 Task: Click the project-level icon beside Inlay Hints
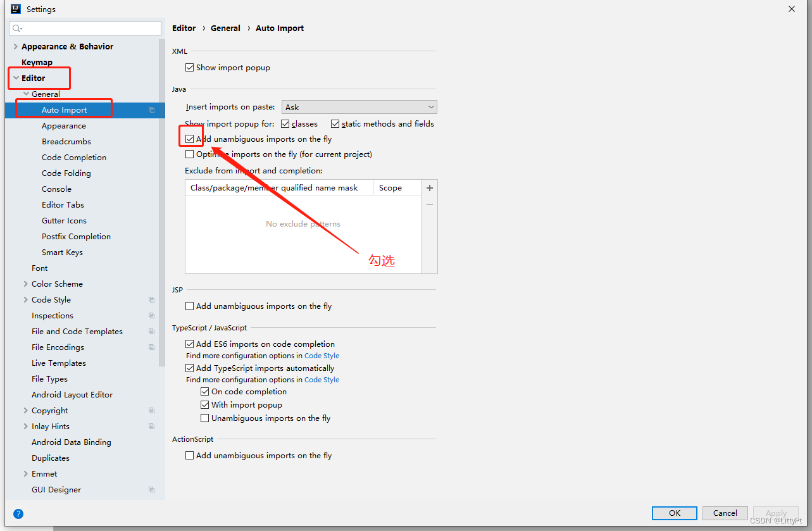point(152,427)
